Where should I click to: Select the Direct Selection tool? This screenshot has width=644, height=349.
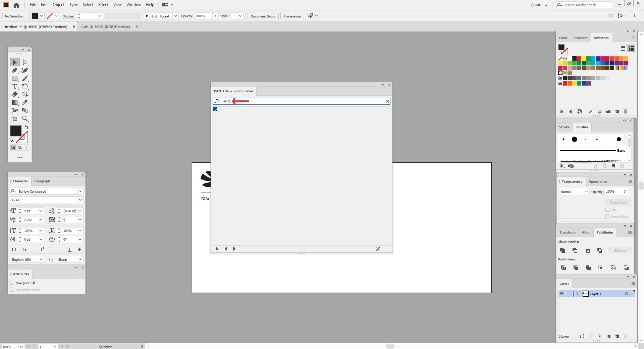coord(25,62)
